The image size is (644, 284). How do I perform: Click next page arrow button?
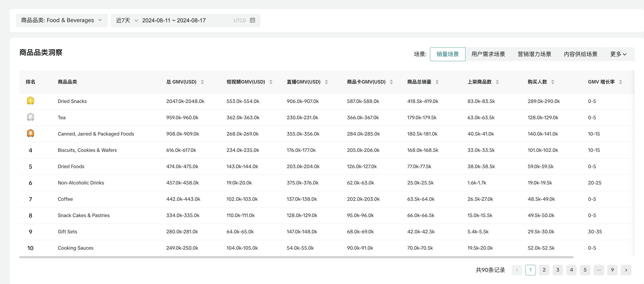tap(626, 270)
